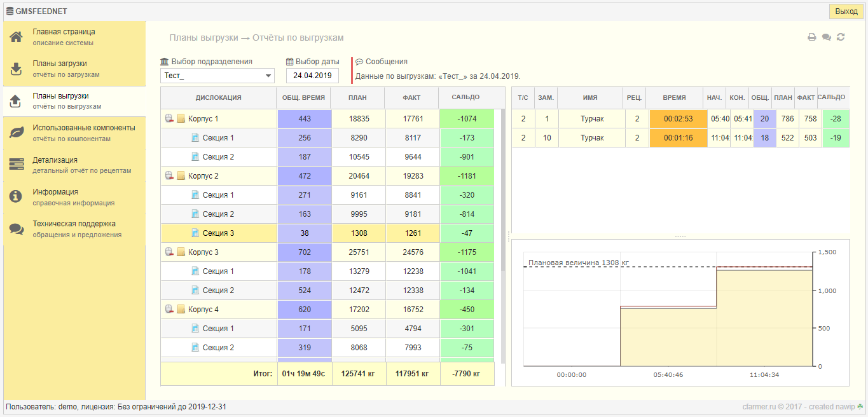Click the vertical scrollbar of the location table

(503, 191)
